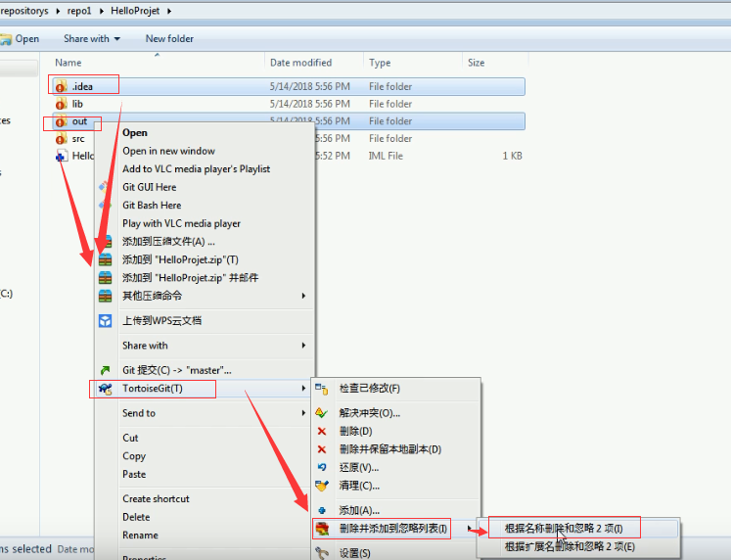
Task: Choose Play with VLC media player
Action: point(181,223)
